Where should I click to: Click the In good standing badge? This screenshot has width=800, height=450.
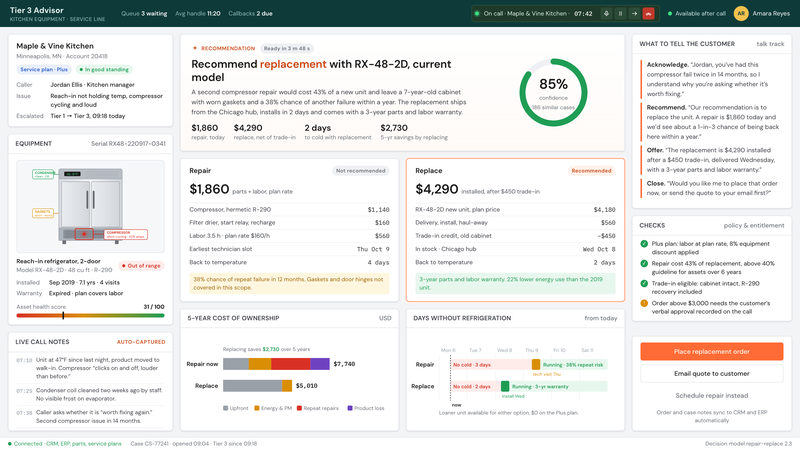(104, 69)
